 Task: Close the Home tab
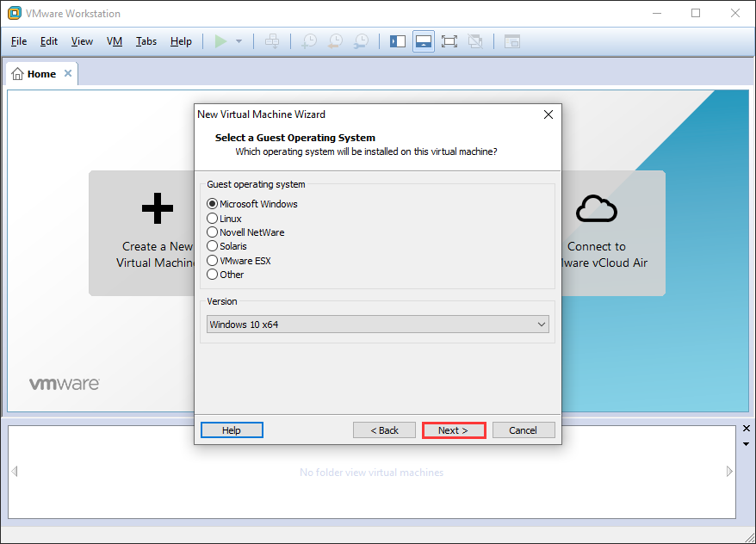(x=68, y=73)
